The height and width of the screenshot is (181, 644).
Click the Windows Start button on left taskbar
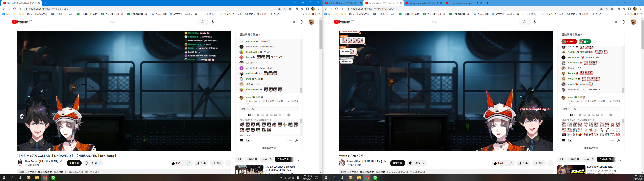click(x=4, y=177)
